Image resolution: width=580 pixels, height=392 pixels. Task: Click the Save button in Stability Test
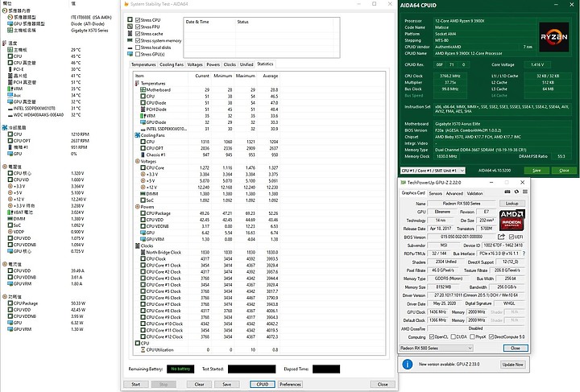tap(226, 385)
